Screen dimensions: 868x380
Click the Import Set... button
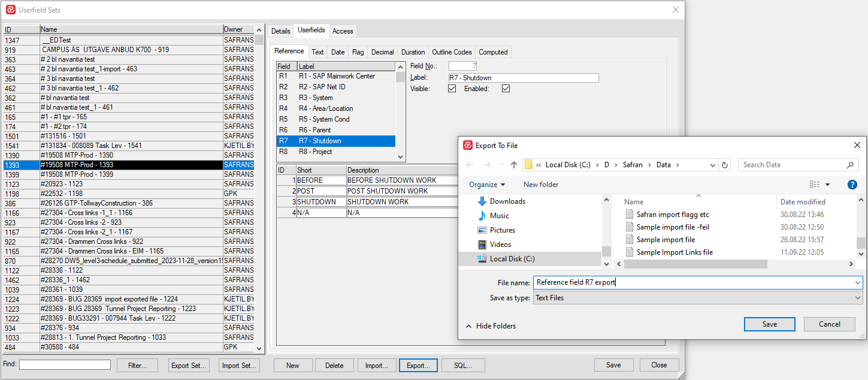tap(239, 366)
